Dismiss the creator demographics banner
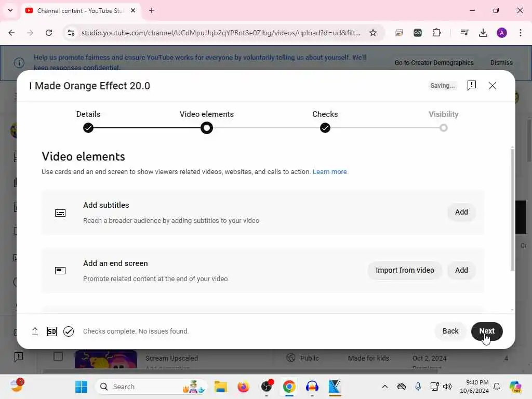This screenshot has width=532, height=399. (501, 62)
